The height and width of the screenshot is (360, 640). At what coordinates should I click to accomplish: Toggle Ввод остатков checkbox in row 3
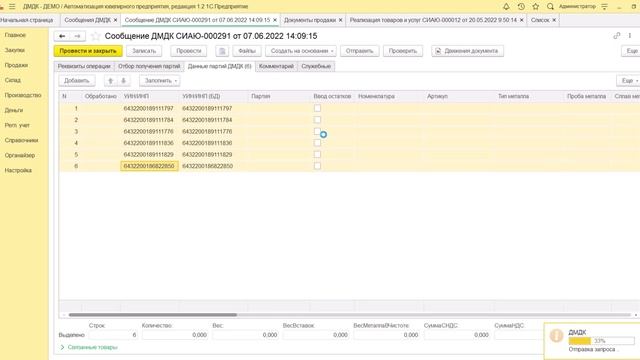click(x=317, y=131)
